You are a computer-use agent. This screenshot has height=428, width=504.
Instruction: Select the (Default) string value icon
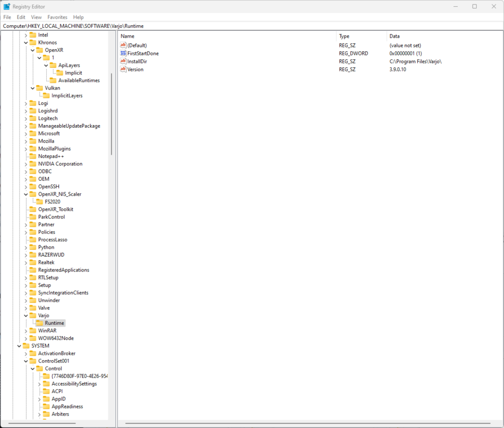[123, 46]
